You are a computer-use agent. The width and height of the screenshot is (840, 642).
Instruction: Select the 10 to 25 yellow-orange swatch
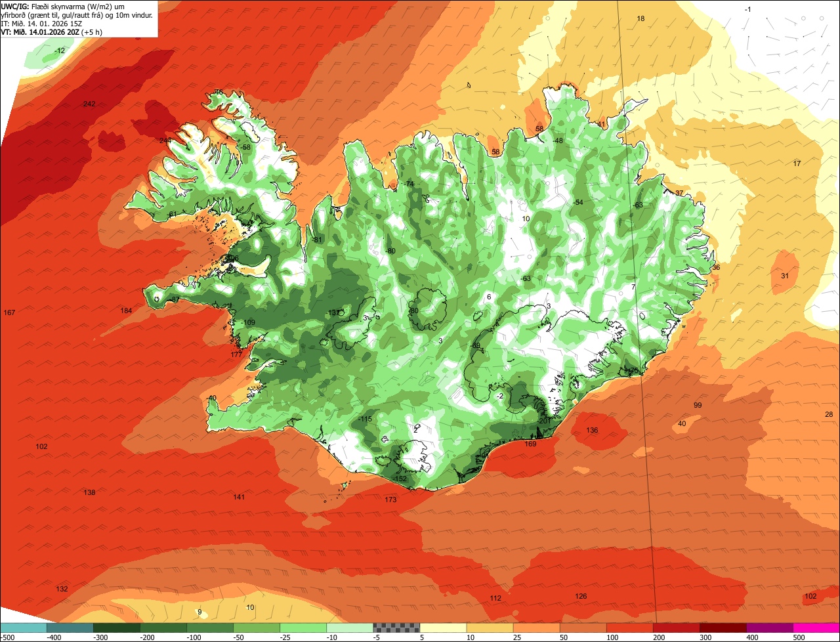click(x=490, y=628)
